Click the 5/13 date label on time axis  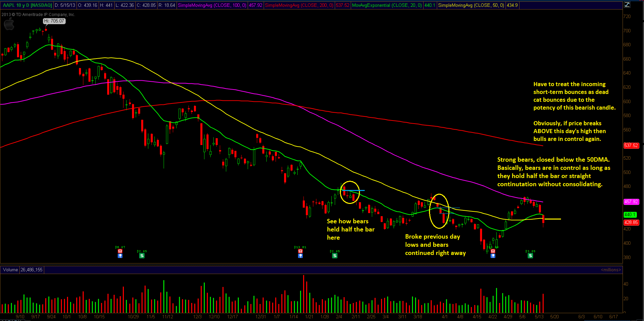(x=539, y=317)
